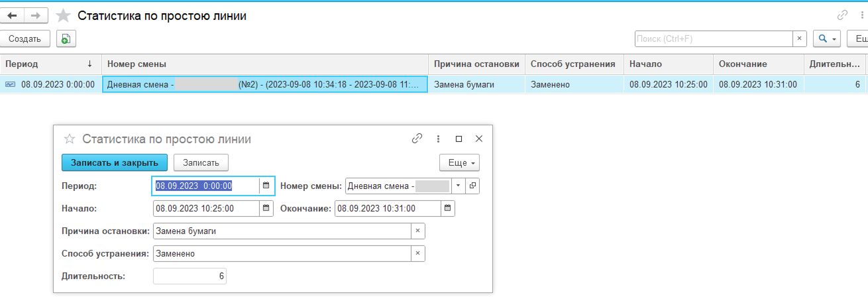This screenshot has width=868, height=297.
Task: Clear the Причина остановки field
Action: [x=417, y=231]
